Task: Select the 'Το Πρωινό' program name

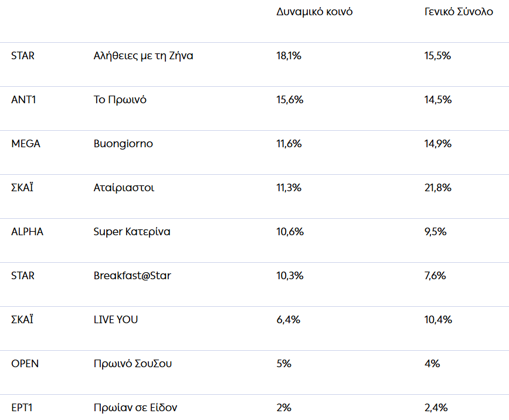Action: pos(120,100)
